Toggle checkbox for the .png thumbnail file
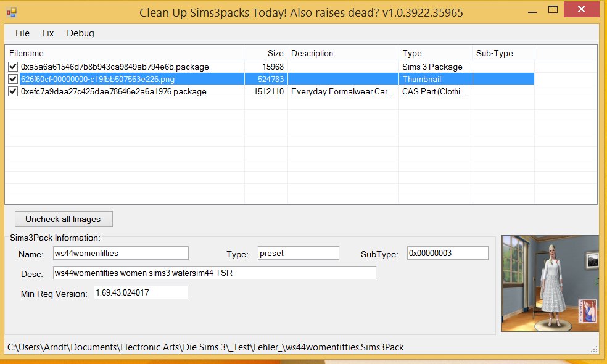The height and width of the screenshot is (364, 607). click(13, 79)
